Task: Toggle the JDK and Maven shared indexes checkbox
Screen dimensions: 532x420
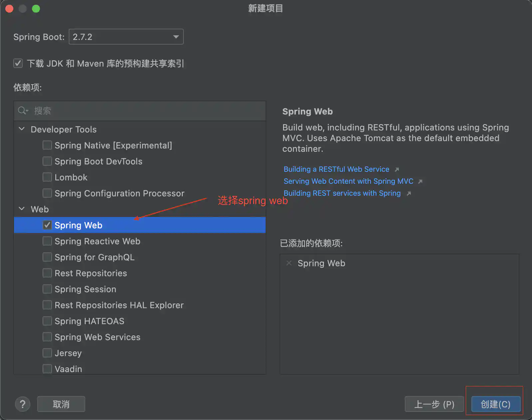Action: point(18,63)
